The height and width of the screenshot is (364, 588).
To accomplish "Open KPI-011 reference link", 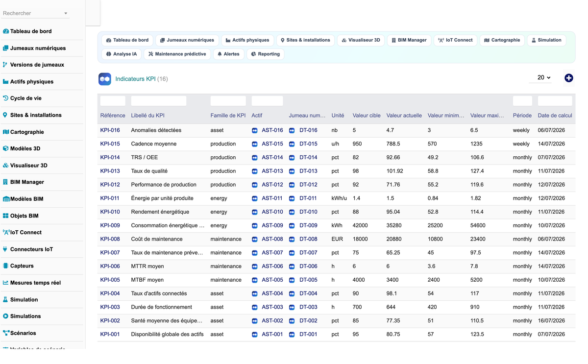I will (110, 198).
